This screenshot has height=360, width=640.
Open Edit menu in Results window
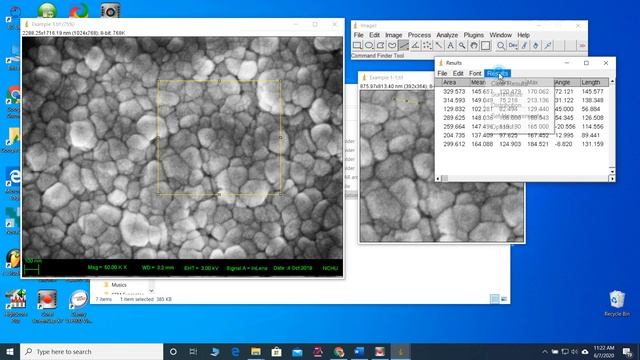point(458,73)
